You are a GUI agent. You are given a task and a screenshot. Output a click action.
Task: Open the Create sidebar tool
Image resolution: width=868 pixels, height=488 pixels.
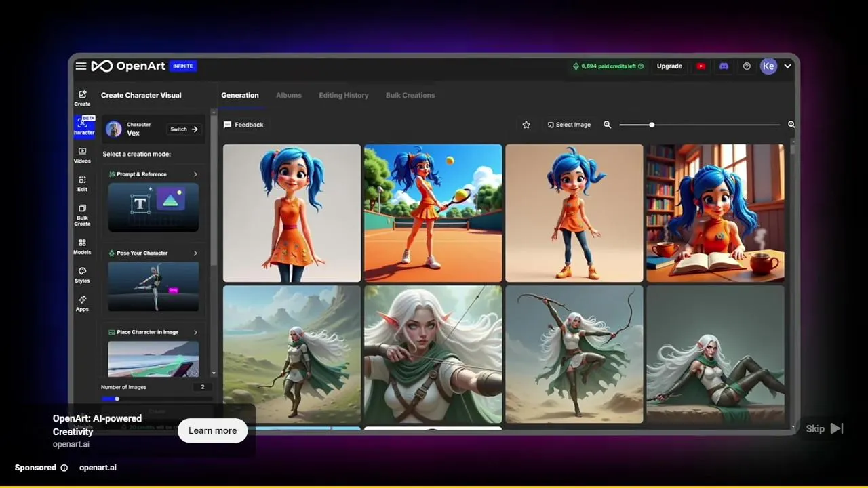click(x=82, y=98)
